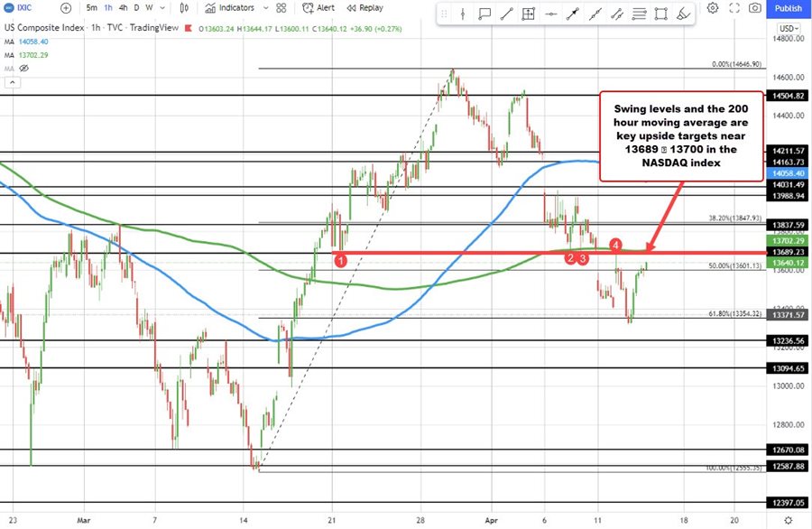Screen dimensions: 812x529
Task: Collapse the indicator legend with arrow
Action: pos(13,82)
